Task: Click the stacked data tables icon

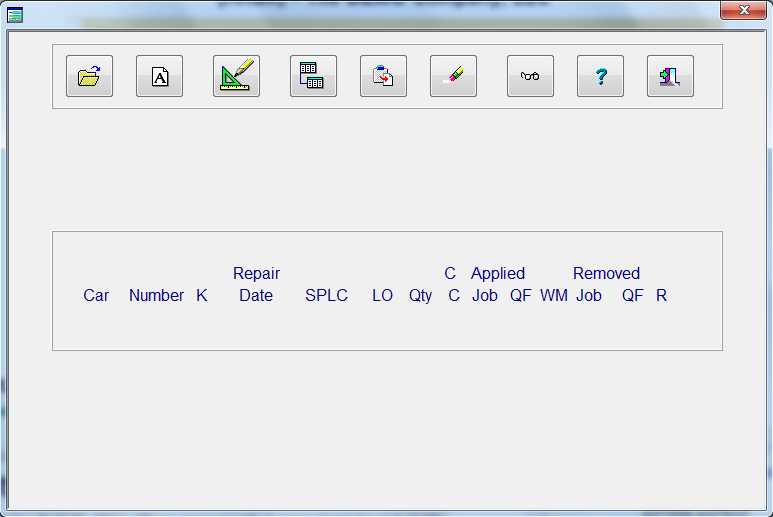Action: [x=313, y=76]
